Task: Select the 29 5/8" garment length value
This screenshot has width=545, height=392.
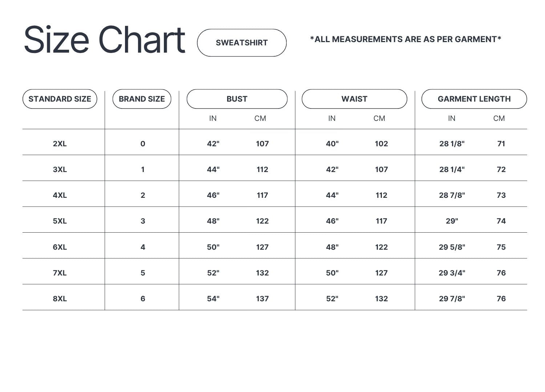Action: pyautogui.click(x=452, y=247)
